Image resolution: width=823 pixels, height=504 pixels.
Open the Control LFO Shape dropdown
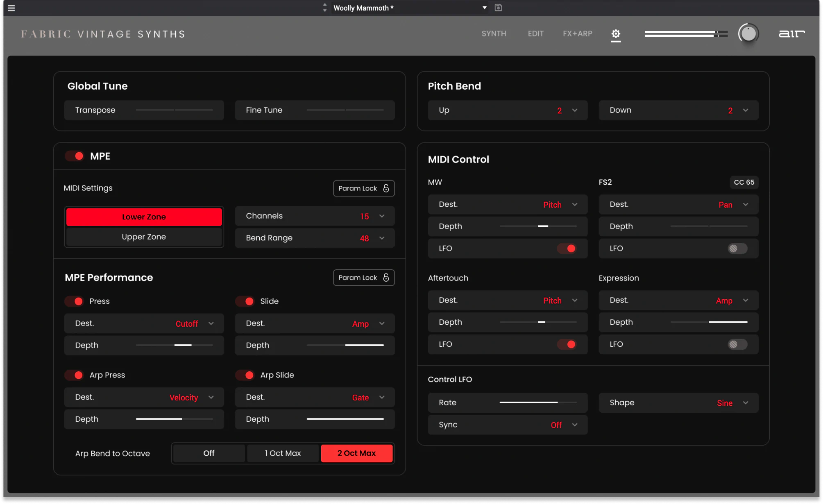tap(746, 403)
